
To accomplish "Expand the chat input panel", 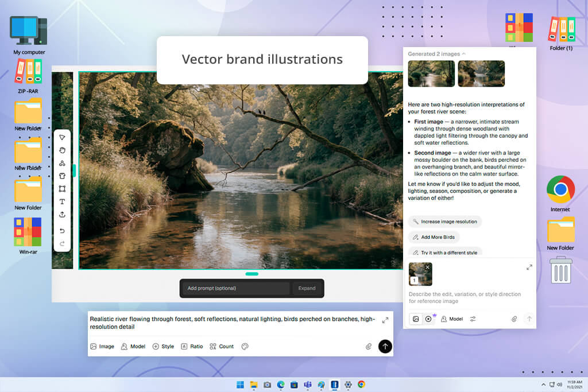I will coord(529,267).
